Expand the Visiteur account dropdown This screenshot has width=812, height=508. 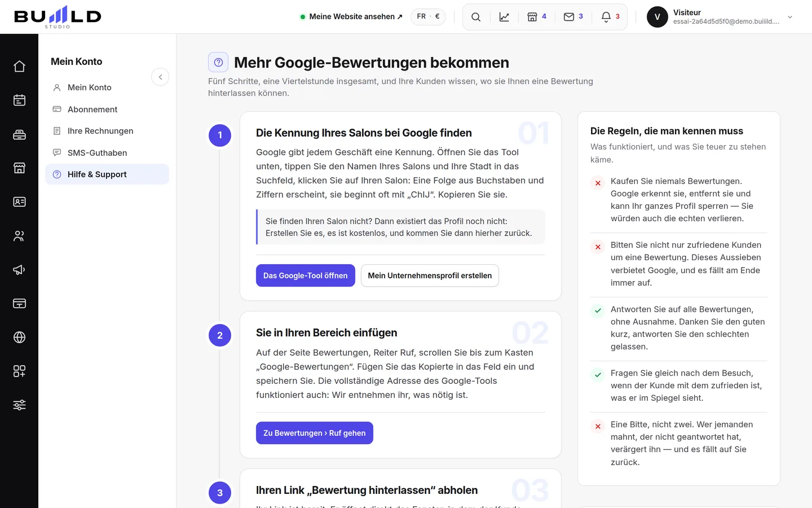coord(790,17)
